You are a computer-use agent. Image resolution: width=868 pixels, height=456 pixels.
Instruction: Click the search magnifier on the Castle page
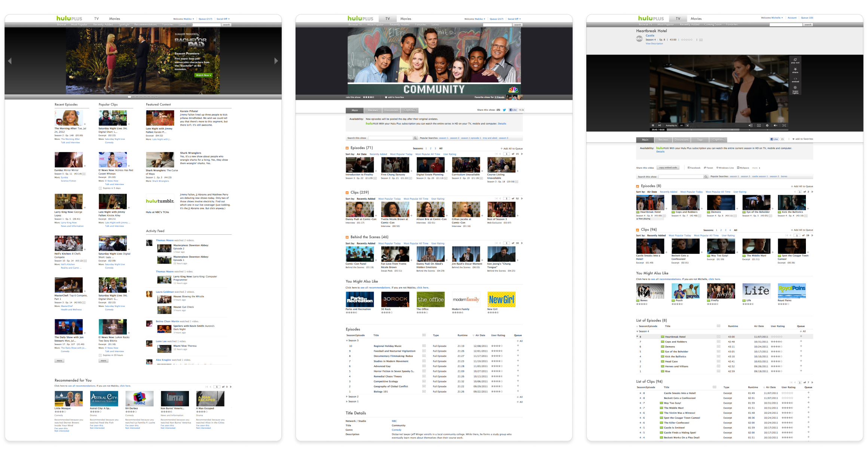(x=706, y=176)
